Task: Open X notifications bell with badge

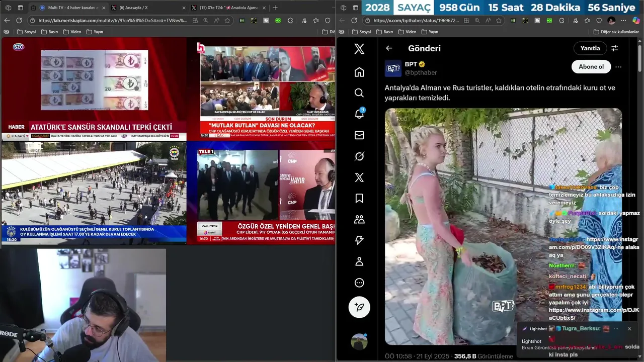Action: pyautogui.click(x=359, y=114)
